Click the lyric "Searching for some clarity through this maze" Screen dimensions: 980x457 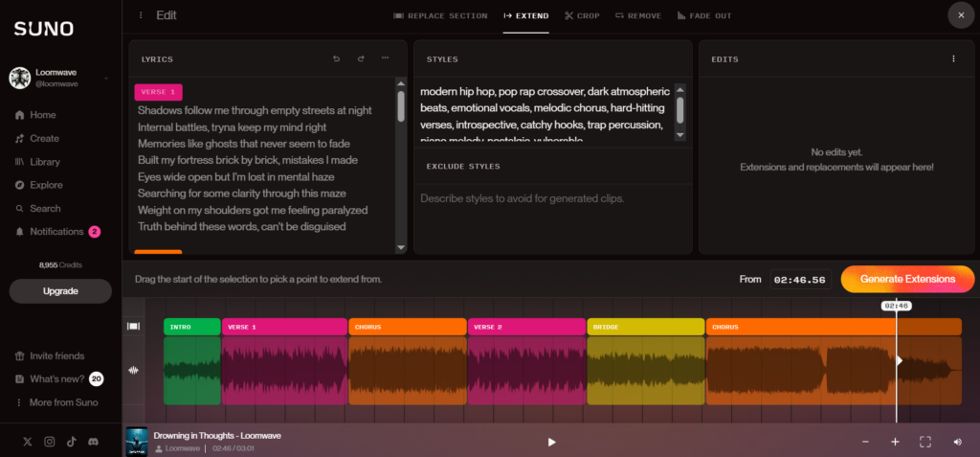point(242,194)
